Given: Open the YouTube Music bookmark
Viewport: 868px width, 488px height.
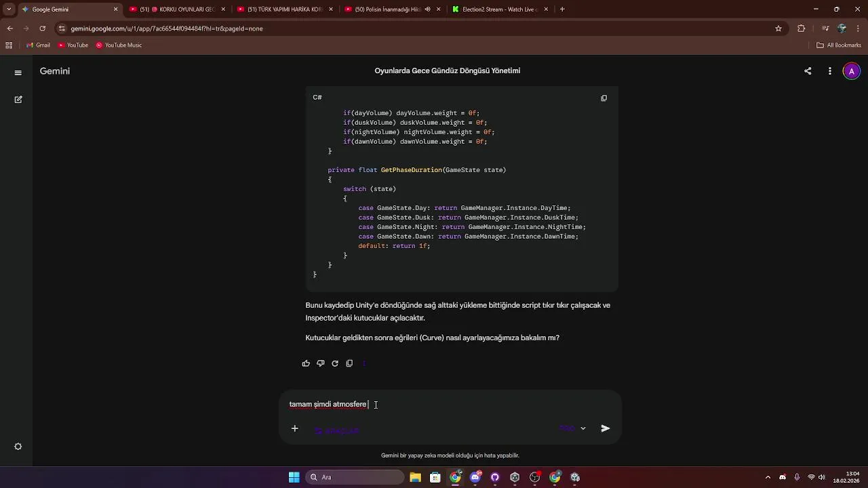Looking at the screenshot, I should click(119, 45).
